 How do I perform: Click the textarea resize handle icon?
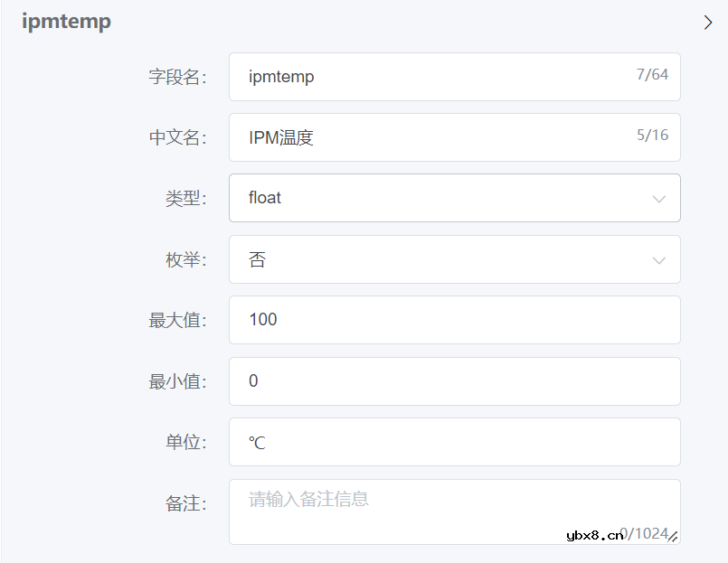[673, 538]
